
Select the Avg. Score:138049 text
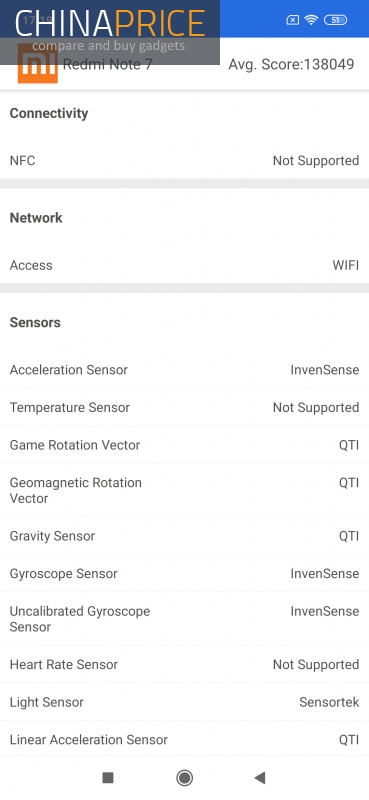(x=291, y=64)
